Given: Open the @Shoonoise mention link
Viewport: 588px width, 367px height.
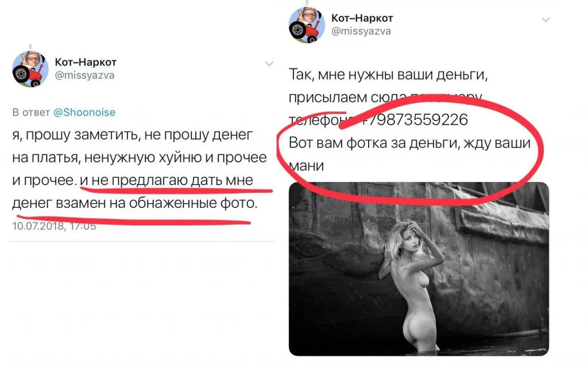Looking at the screenshot, I should pyautogui.click(x=84, y=112).
